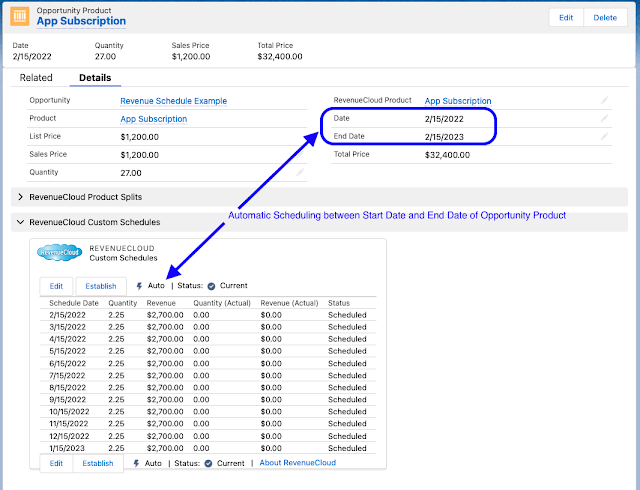Click the pencil edit icon beside End Date
This screenshot has width=640, height=490.
click(604, 136)
